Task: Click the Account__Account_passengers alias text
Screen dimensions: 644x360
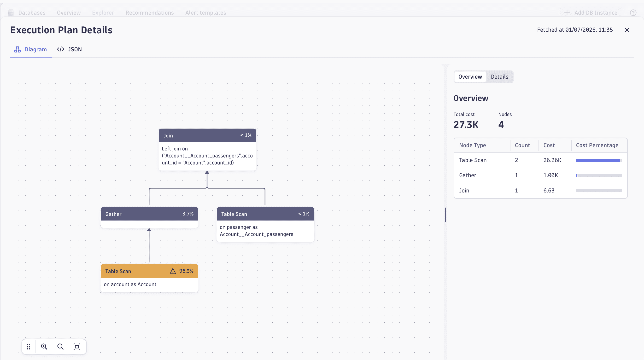Action: coord(257,234)
